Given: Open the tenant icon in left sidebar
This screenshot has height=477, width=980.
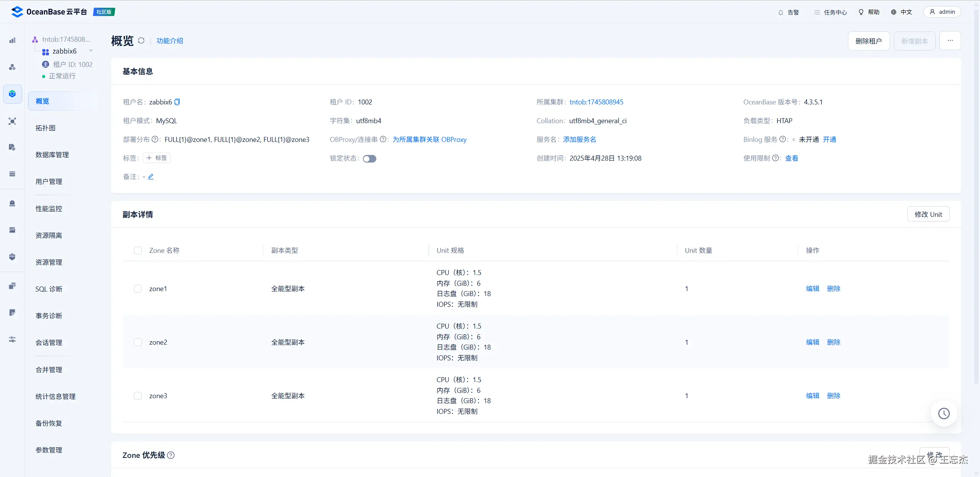Looking at the screenshot, I should point(12,94).
